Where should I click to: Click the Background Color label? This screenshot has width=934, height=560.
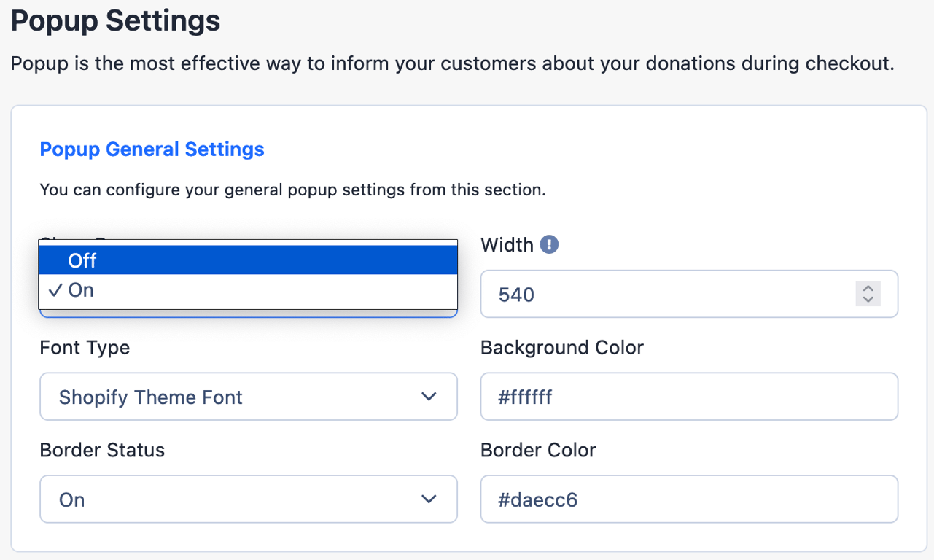coord(561,348)
